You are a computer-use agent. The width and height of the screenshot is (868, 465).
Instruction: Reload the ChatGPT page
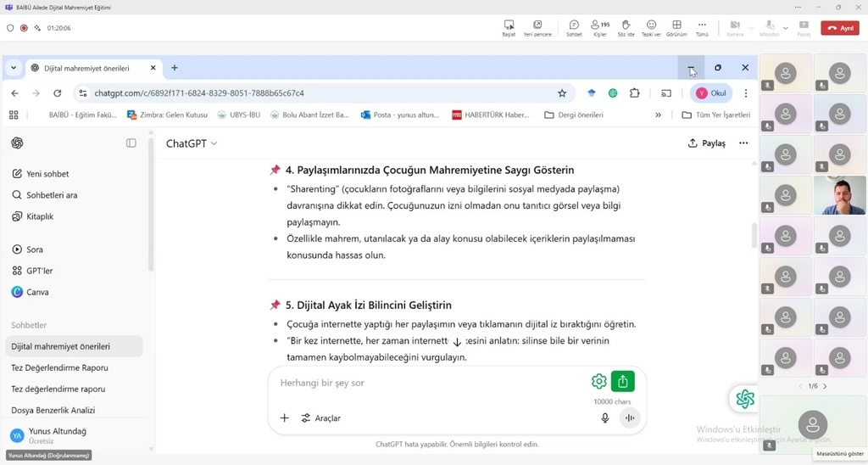click(57, 93)
